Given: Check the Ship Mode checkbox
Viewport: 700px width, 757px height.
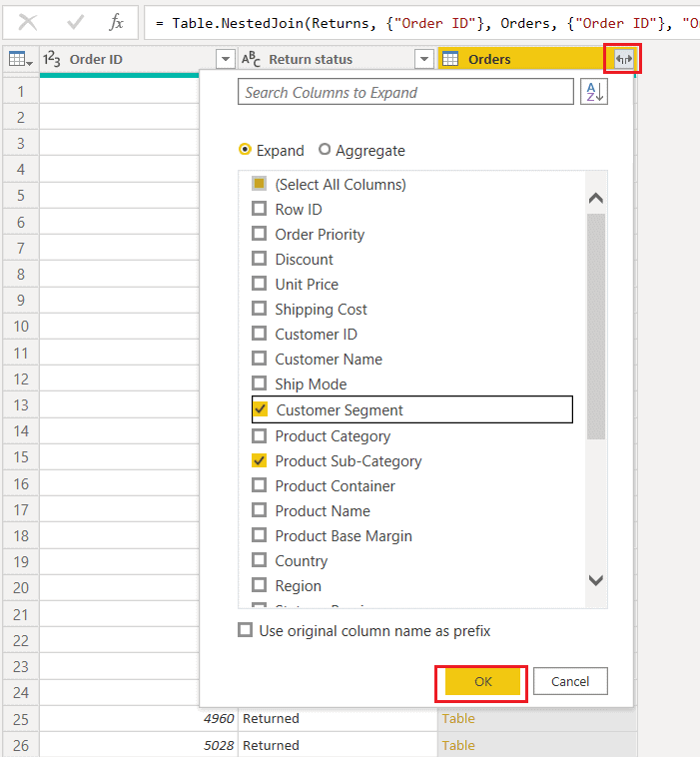Looking at the screenshot, I should tap(260, 383).
